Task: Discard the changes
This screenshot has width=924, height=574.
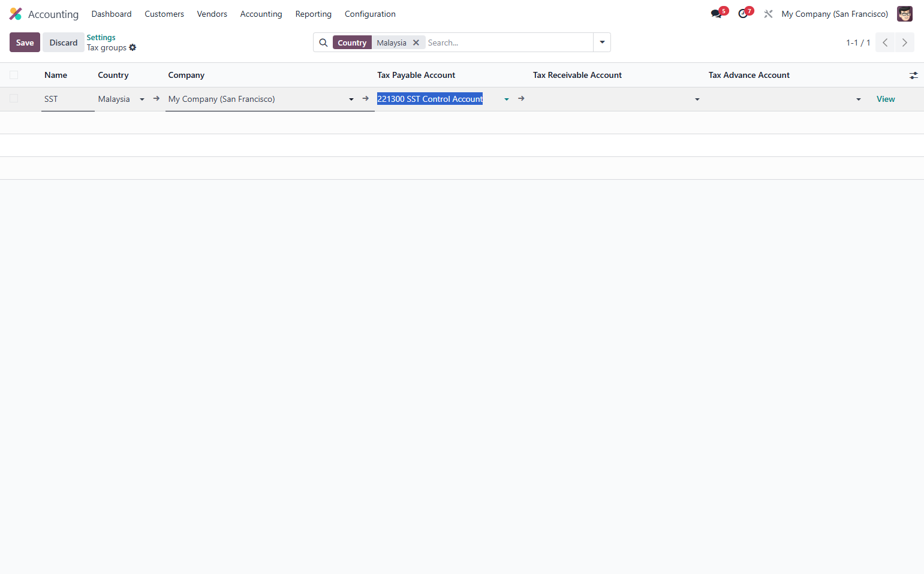Action: [x=64, y=43]
